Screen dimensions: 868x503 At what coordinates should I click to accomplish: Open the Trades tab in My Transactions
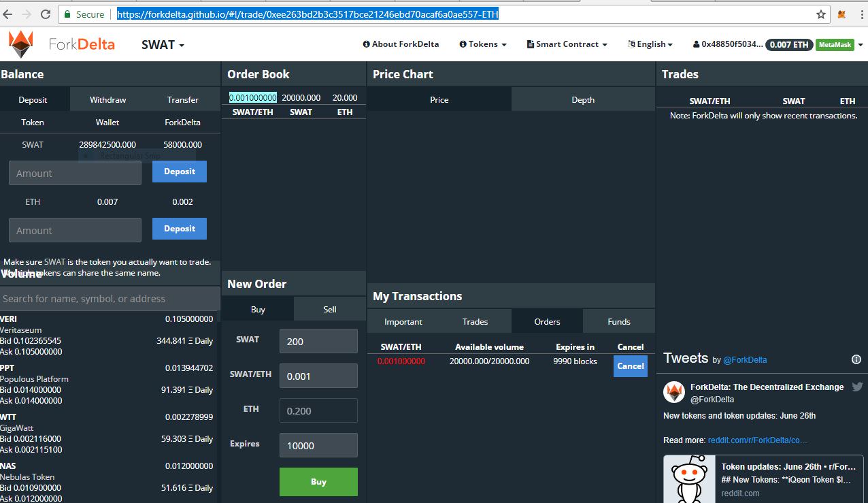coord(475,321)
